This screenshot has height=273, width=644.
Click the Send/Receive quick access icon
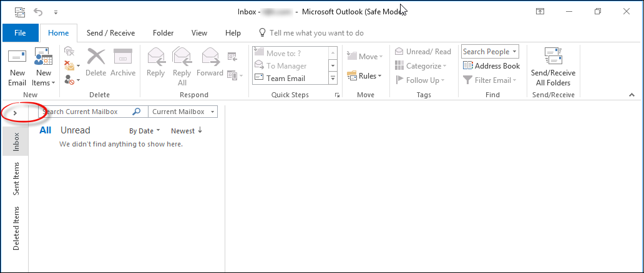click(x=19, y=11)
